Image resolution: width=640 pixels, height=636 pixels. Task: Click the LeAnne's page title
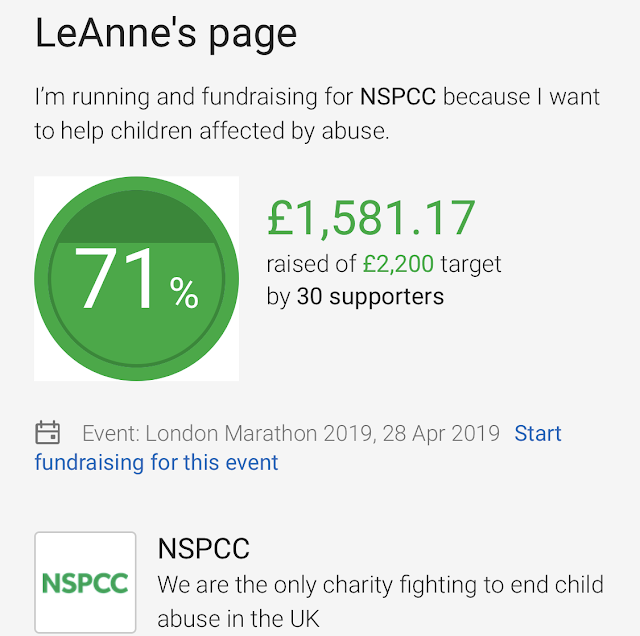click(166, 34)
